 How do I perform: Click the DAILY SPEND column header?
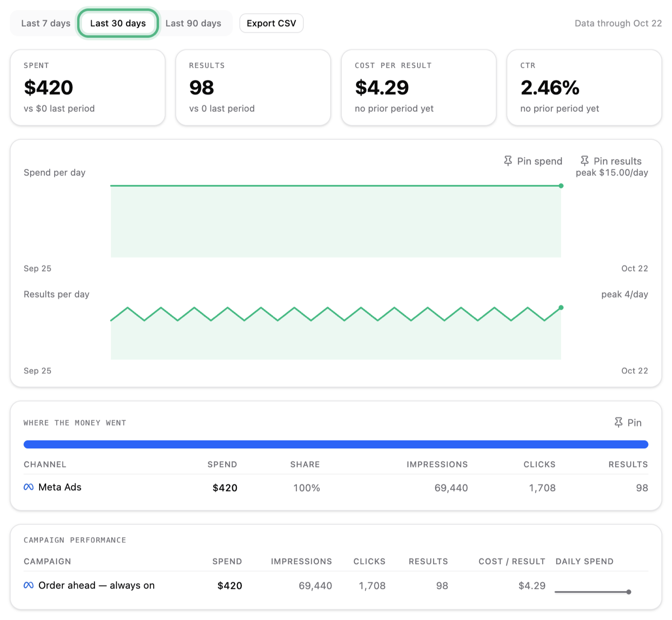click(584, 561)
